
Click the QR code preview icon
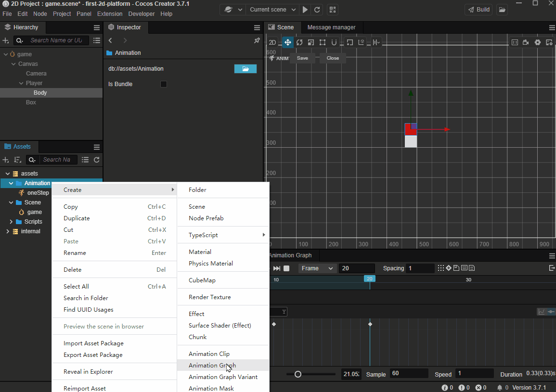click(332, 10)
